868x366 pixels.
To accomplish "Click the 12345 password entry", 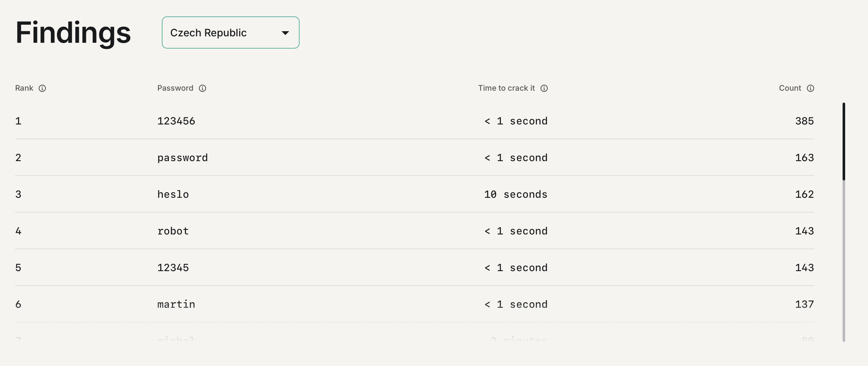I will pos(173,268).
